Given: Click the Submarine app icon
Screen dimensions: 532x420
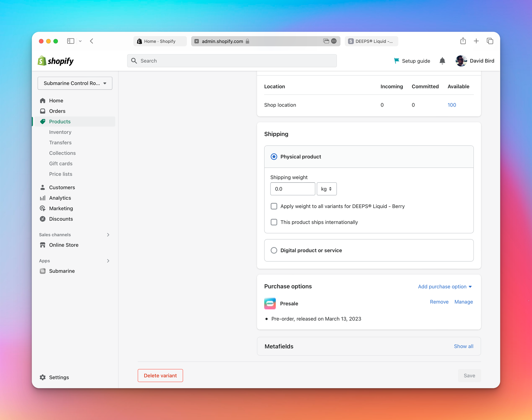Looking at the screenshot, I should pos(42,271).
